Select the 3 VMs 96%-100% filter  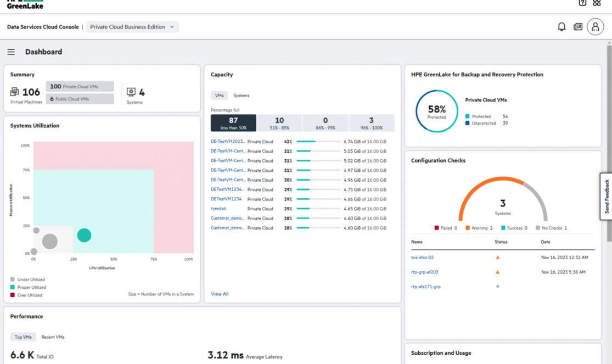click(372, 123)
